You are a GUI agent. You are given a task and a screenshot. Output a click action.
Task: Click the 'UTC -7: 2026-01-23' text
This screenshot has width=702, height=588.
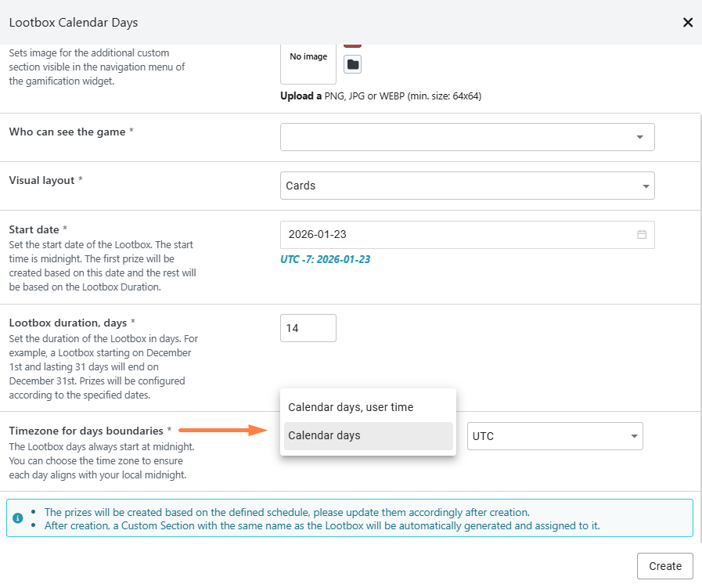click(325, 259)
